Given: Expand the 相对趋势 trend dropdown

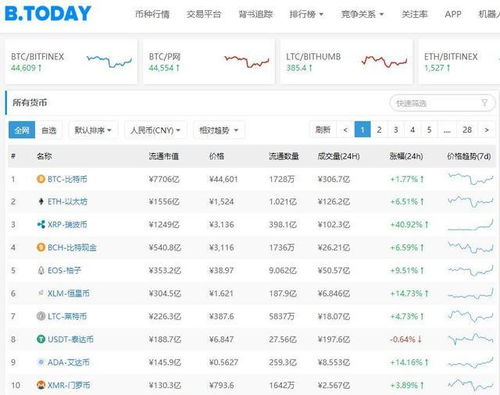Looking at the screenshot, I should click(219, 130).
